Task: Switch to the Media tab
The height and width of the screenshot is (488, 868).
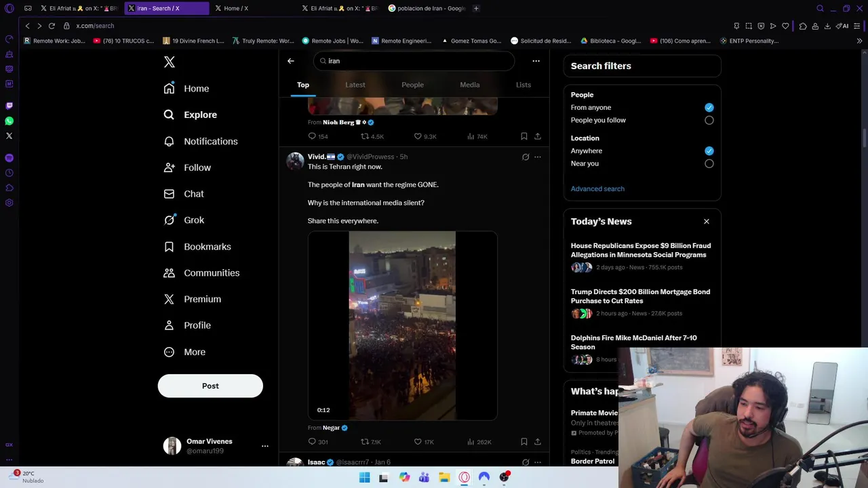Action: point(470,85)
